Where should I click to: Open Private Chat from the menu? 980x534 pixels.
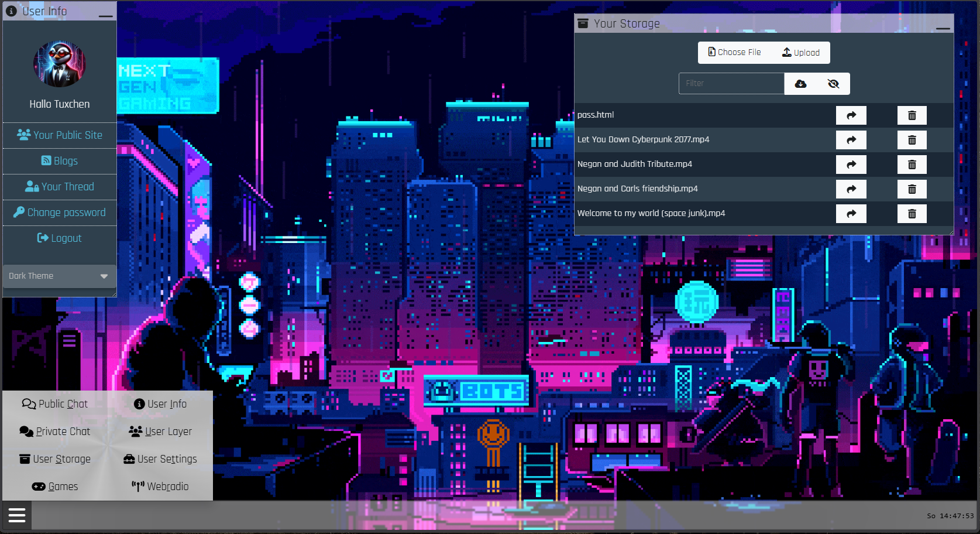pos(55,432)
